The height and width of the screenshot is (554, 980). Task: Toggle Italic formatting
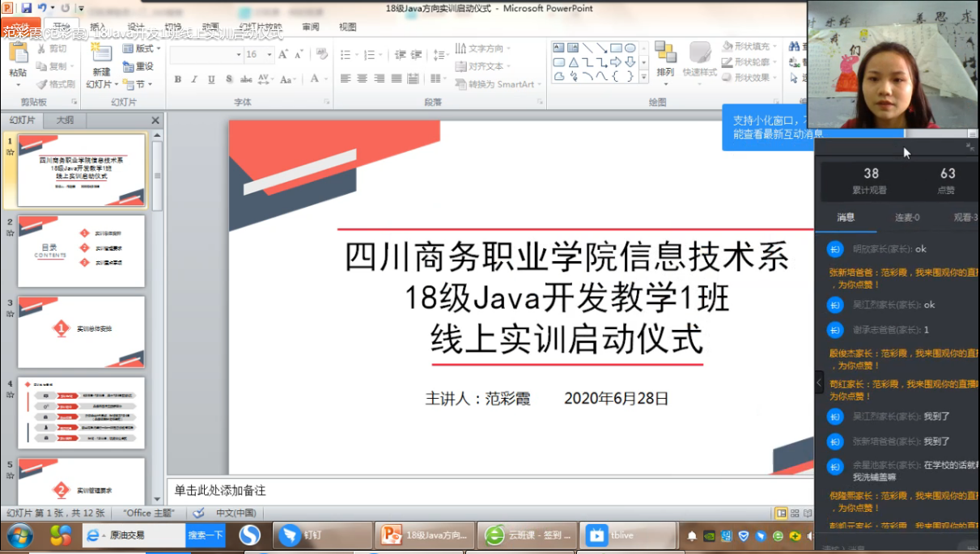[x=194, y=79]
